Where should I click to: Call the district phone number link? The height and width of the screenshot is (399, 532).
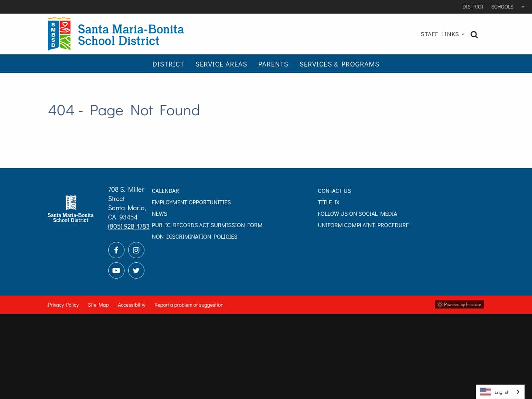coord(129,226)
